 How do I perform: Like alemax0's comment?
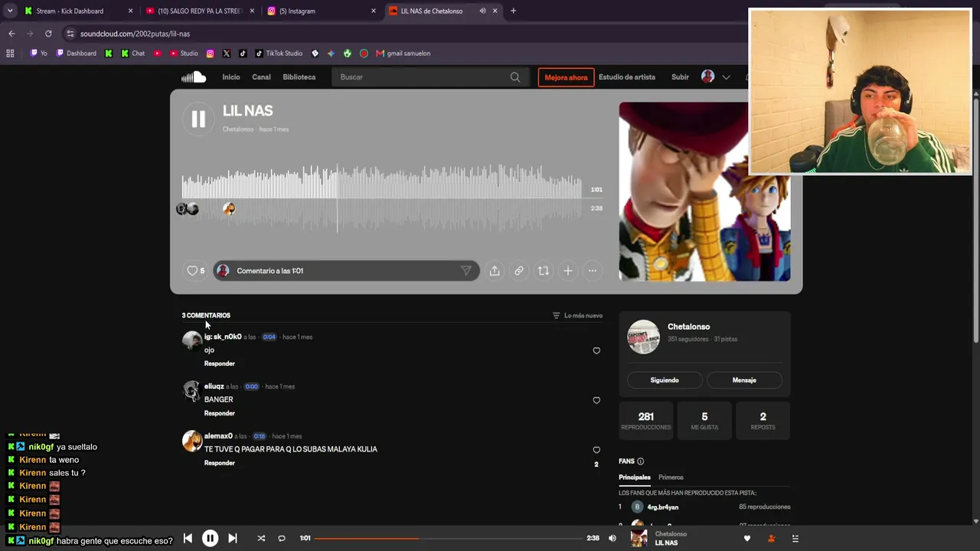tap(596, 450)
